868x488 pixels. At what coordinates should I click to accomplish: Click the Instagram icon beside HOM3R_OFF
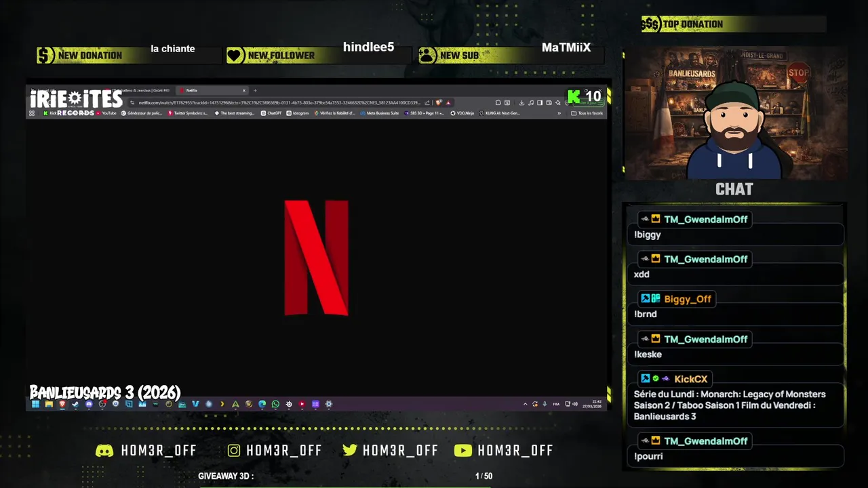(x=234, y=451)
